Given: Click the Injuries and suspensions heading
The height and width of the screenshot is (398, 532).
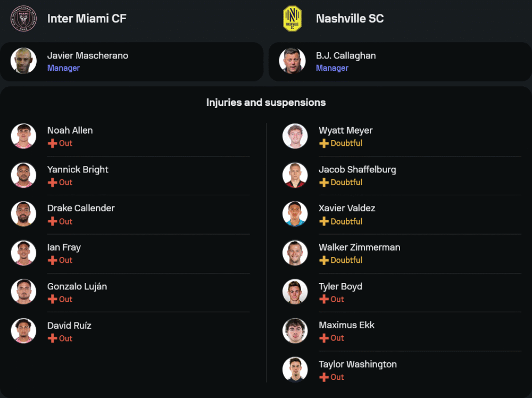Looking at the screenshot, I should click(266, 103).
